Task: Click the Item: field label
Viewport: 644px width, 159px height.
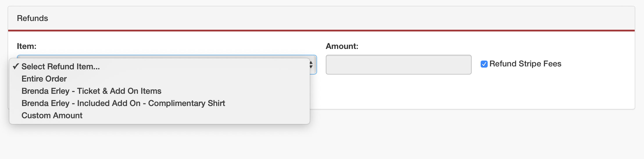Action: (26, 46)
